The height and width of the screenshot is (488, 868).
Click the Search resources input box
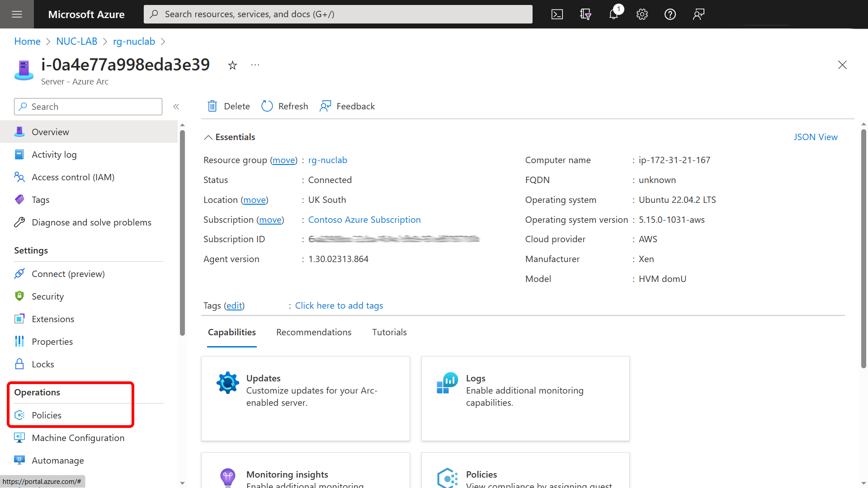tap(337, 14)
